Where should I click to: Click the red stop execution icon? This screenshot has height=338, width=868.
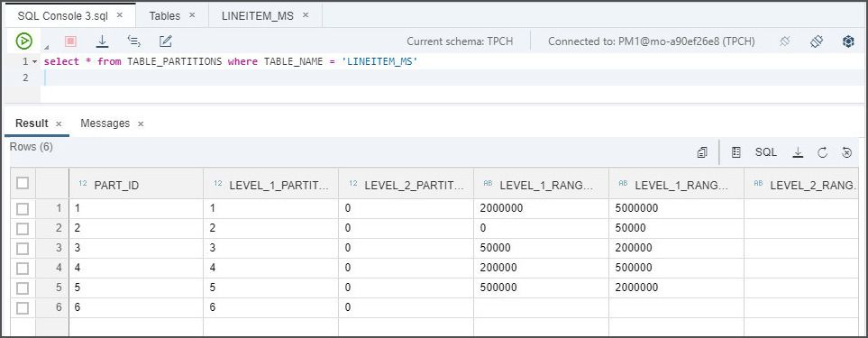click(x=71, y=41)
